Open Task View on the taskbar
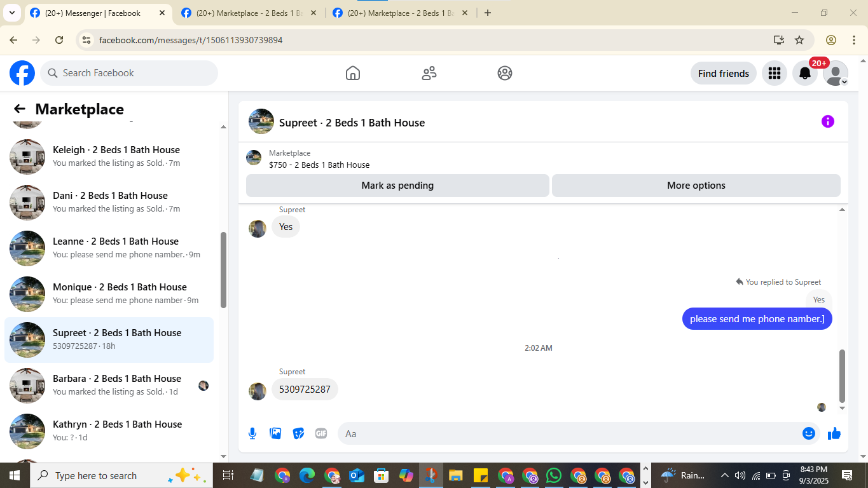The height and width of the screenshot is (488, 868). pos(228,475)
